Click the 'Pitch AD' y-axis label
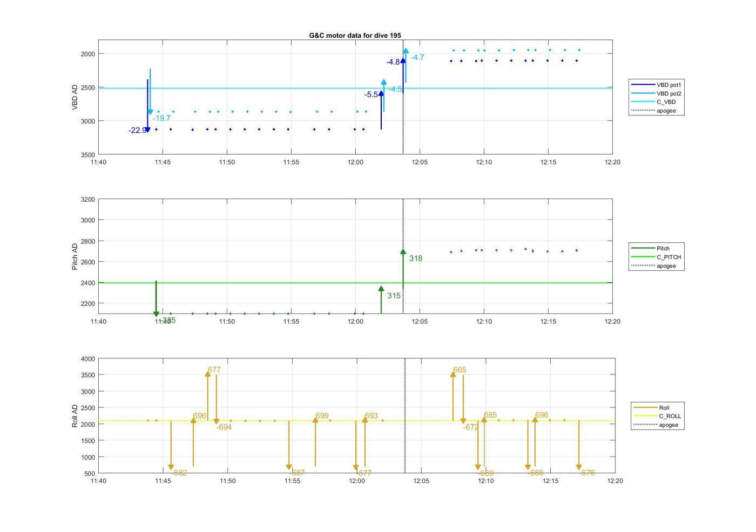Screen dimensions: 756x532 click(x=75, y=256)
